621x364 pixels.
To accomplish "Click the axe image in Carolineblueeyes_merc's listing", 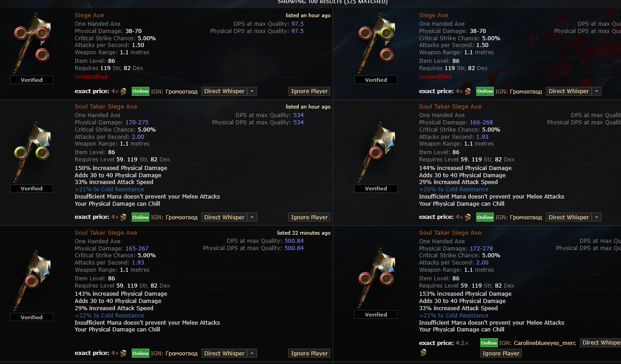I will tap(376, 279).
